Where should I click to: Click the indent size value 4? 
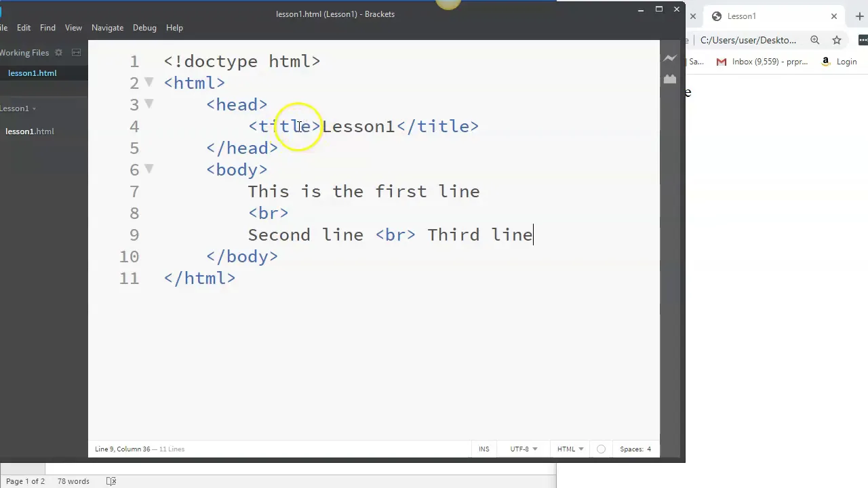pyautogui.click(x=649, y=449)
